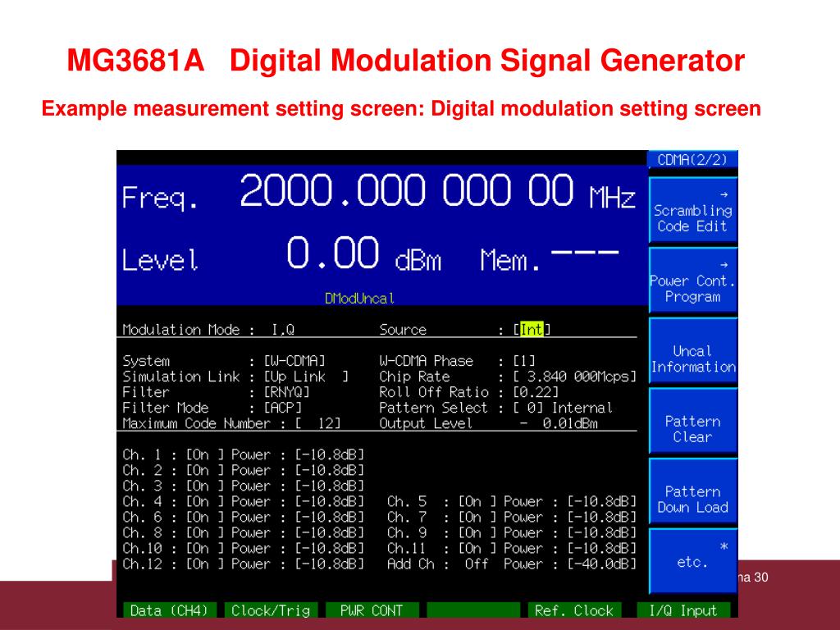Image resolution: width=840 pixels, height=630 pixels.
Task: Open the PWR CONT bottom tab
Action: (x=372, y=610)
